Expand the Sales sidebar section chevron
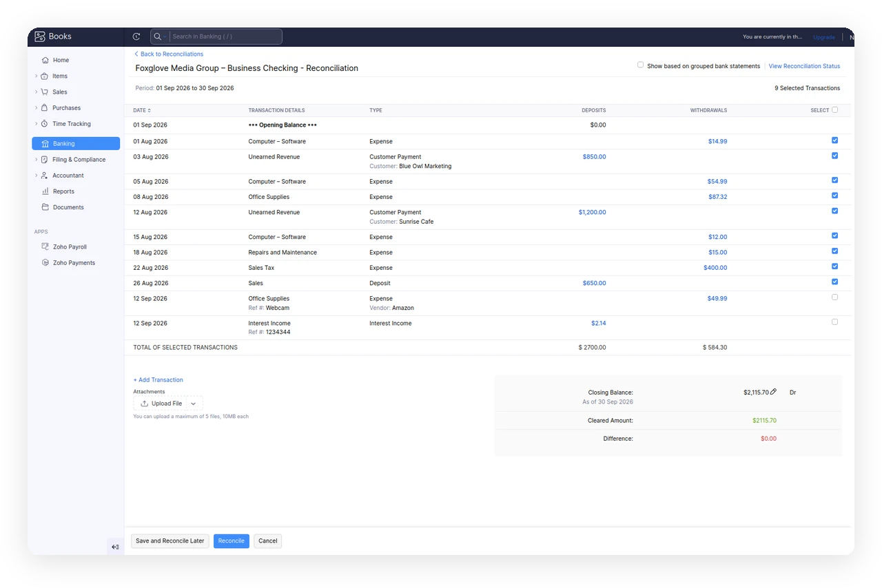The height and width of the screenshot is (588, 882). [36, 92]
